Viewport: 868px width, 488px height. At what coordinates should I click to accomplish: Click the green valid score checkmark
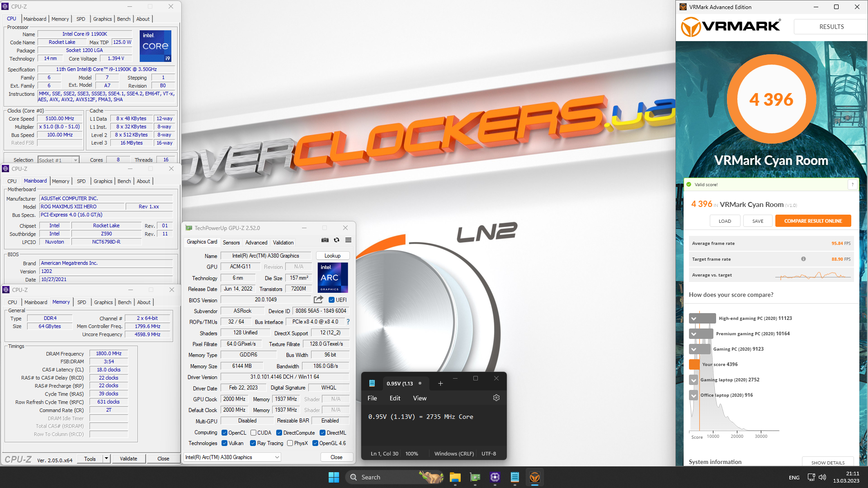pyautogui.click(x=689, y=184)
